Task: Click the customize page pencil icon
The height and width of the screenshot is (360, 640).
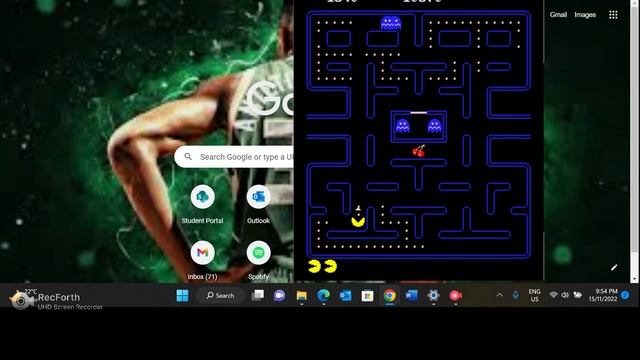Action: point(614,267)
